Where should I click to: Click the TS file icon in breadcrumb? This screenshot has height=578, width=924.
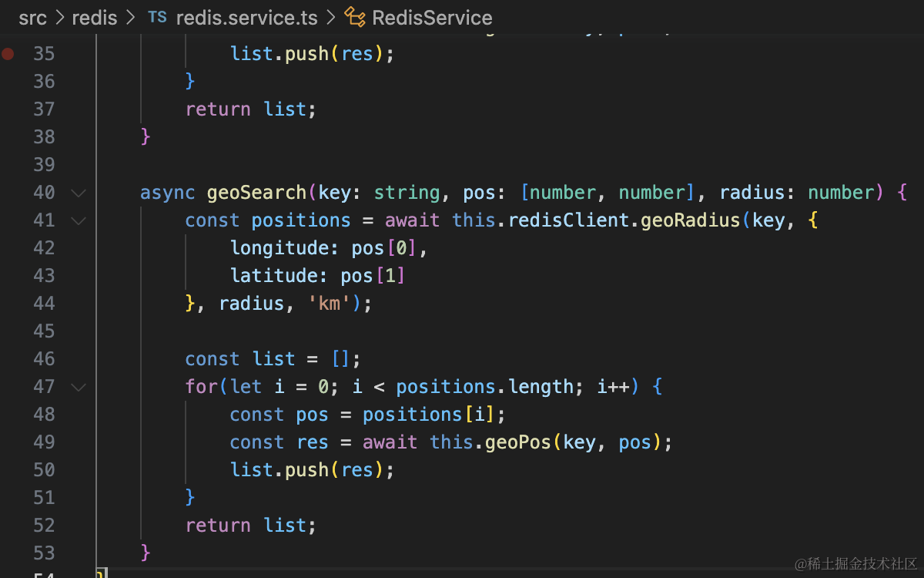[x=157, y=17]
